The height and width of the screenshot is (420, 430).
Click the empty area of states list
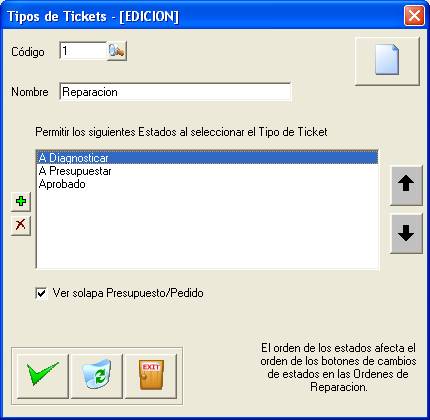[x=207, y=230]
